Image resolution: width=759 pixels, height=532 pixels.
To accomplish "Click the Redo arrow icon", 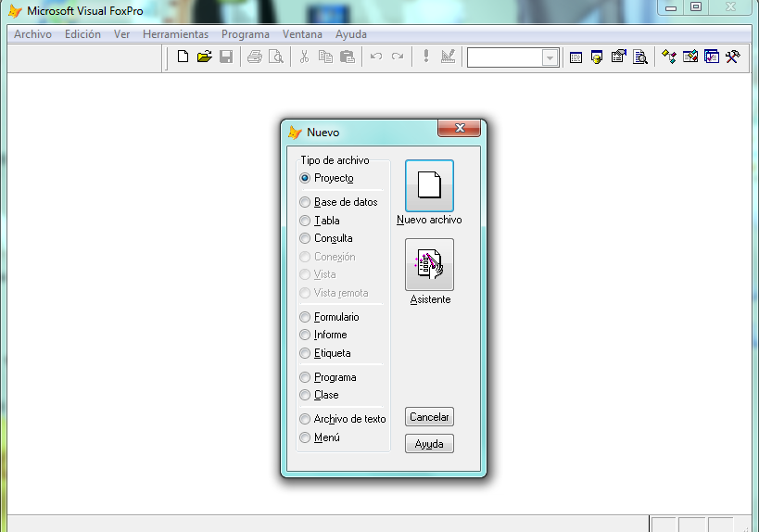I will (398, 57).
